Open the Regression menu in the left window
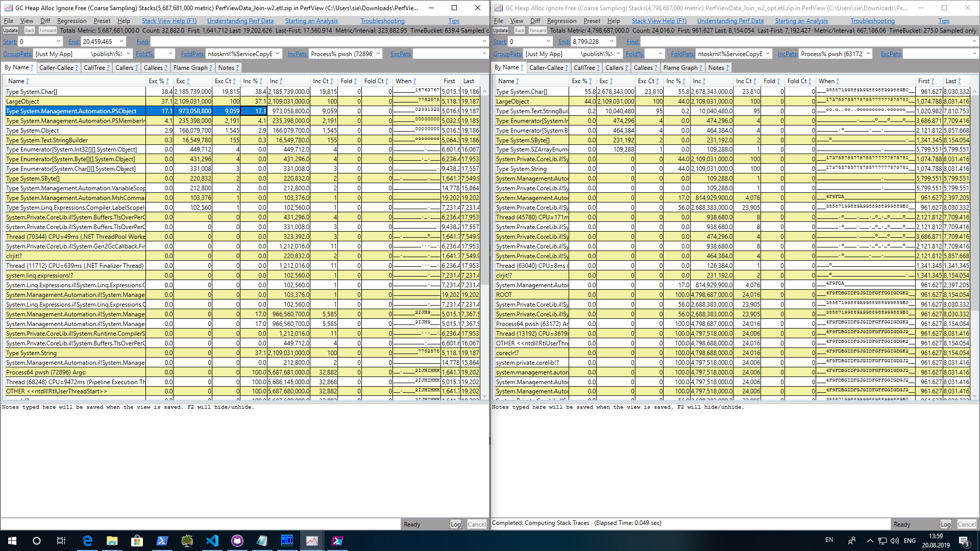Viewport: 980px width, 551px height. (71, 21)
